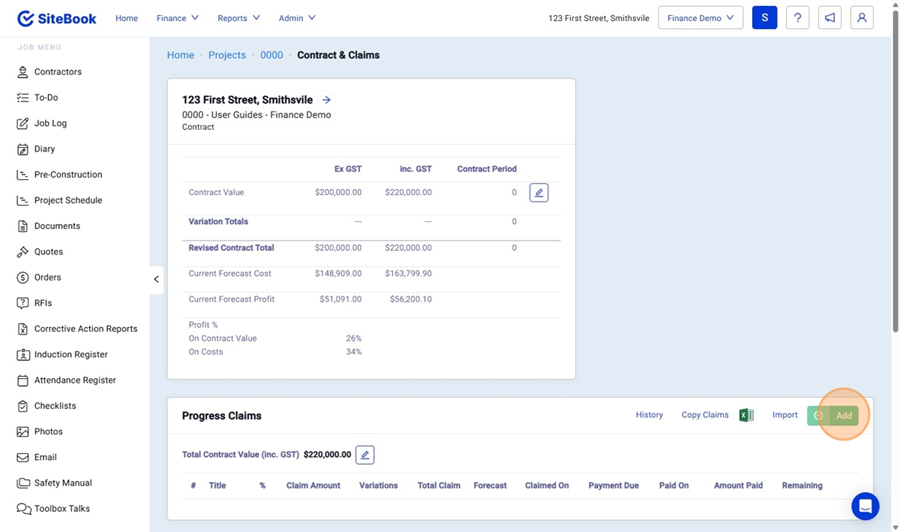
Task: Edit the Total Contract Value pencil icon
Action: click(365, 455)
